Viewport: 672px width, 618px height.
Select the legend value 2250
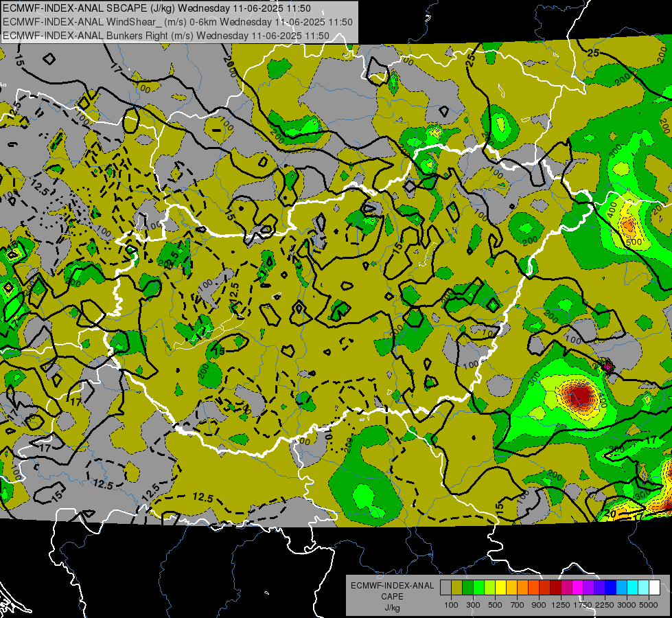(x=605, y=605)
